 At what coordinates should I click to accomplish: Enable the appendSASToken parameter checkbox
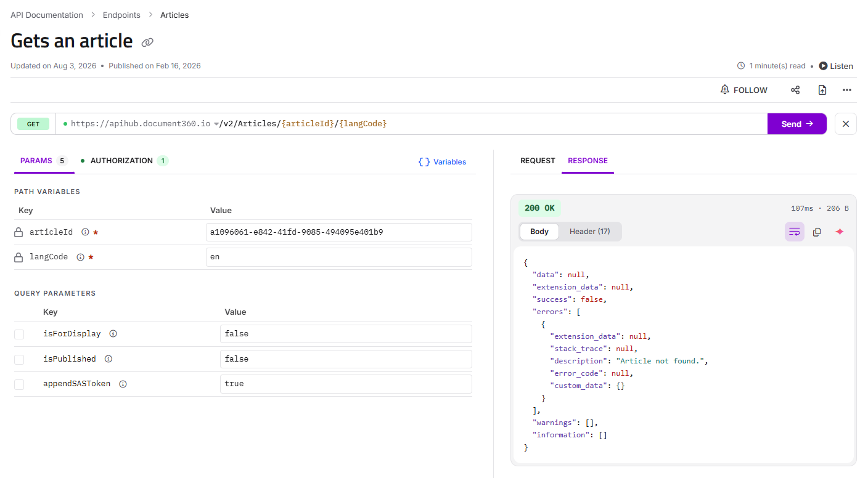[x=19, y=384]
